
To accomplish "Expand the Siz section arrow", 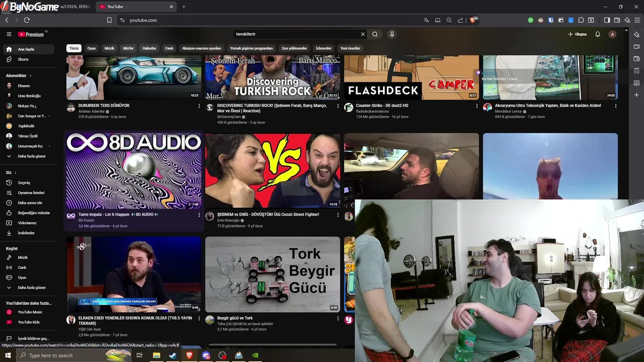I will point(15,172).
